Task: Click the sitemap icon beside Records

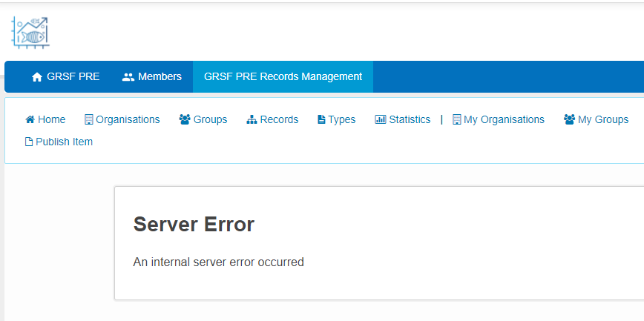Action: click(x=252, y=119)
